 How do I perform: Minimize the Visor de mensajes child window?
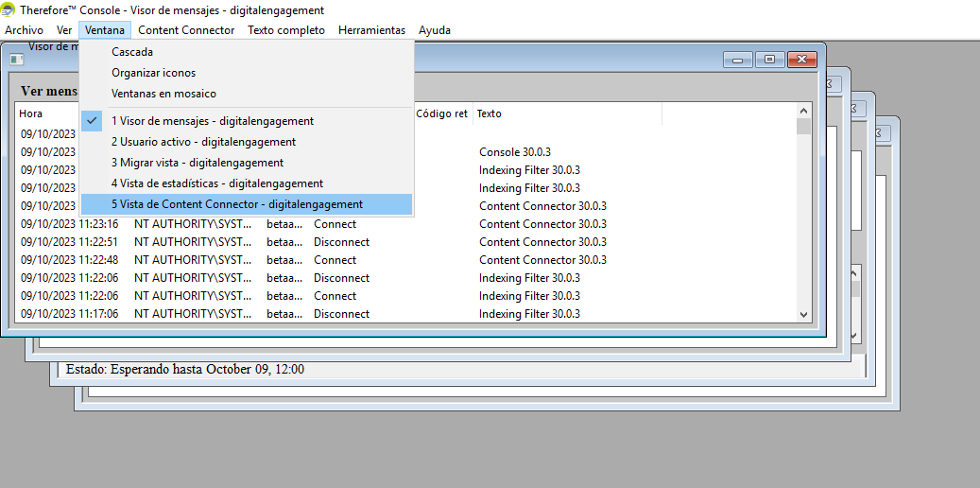point(737,60)
